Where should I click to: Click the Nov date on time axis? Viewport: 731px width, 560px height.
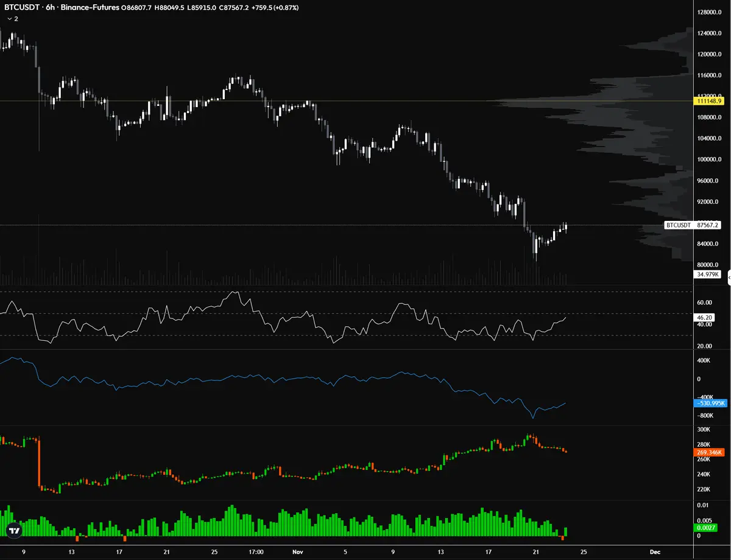297,552
